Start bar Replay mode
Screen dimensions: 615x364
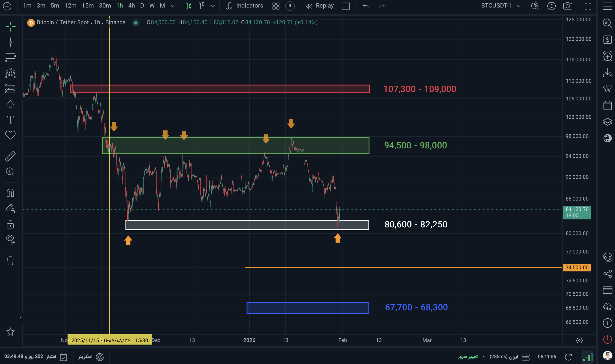[320, 6]
